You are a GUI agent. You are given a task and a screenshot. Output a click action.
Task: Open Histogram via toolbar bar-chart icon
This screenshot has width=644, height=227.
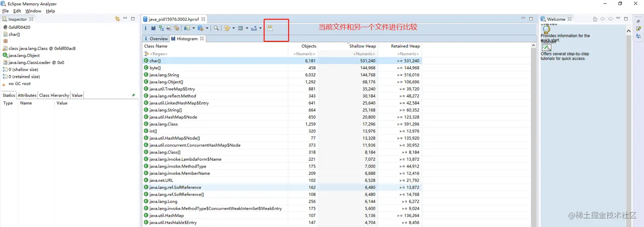pyautogui.click(x=153, y=28)
